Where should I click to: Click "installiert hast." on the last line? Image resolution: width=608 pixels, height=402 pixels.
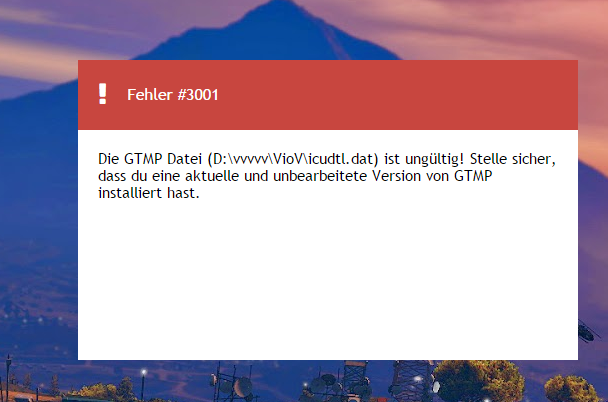pos(149,193)
